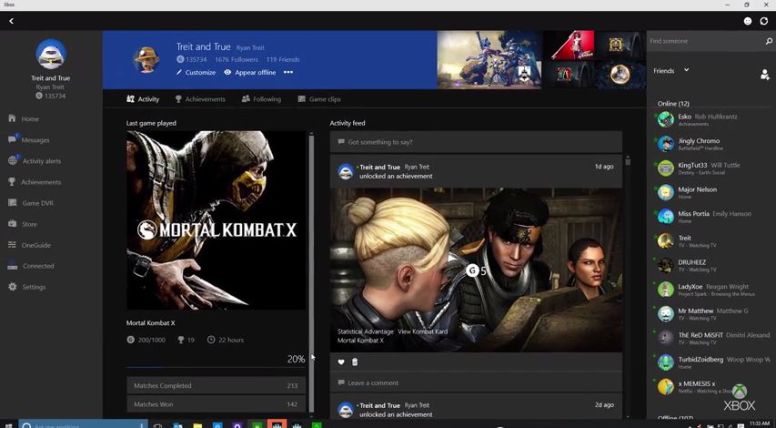The width and height of the screenshot is (776, 428).
Task: Open friend x MEMESIS x
Action: pyautogui.click(x=711, y=386)
